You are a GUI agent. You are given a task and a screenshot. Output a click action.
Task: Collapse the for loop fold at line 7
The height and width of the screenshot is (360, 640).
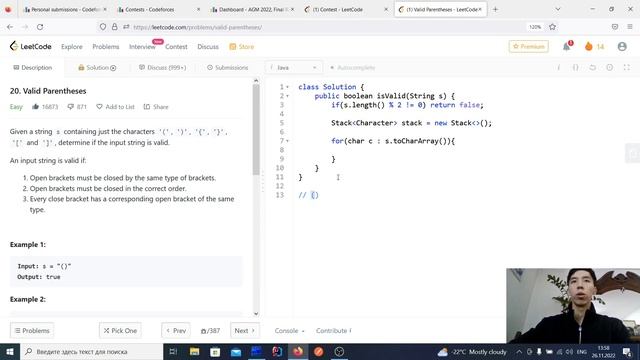287,141
